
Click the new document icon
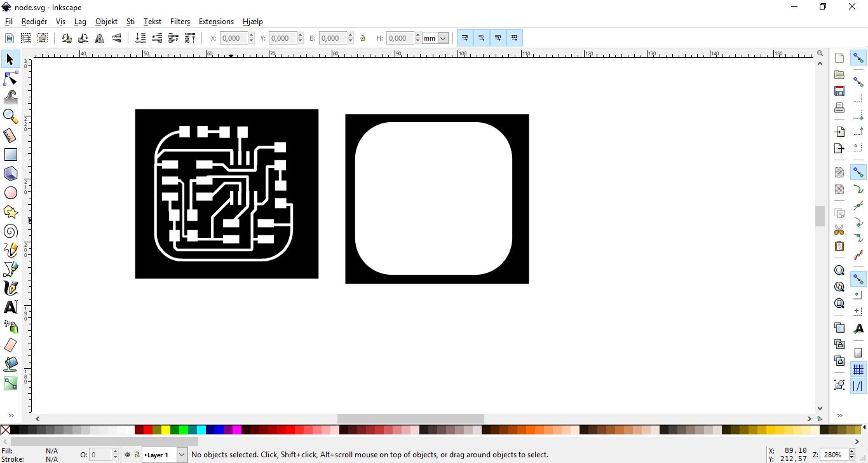tap(839, 58)
